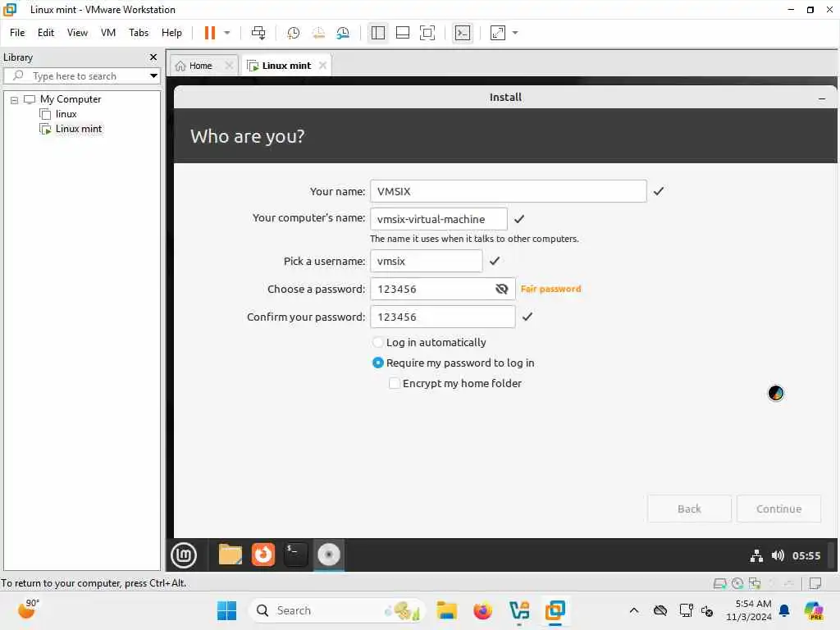The height and width of the screenshot is (630, 840).
Task: Open the power options arrow beside the pause icon
Action: click(227, 33)
